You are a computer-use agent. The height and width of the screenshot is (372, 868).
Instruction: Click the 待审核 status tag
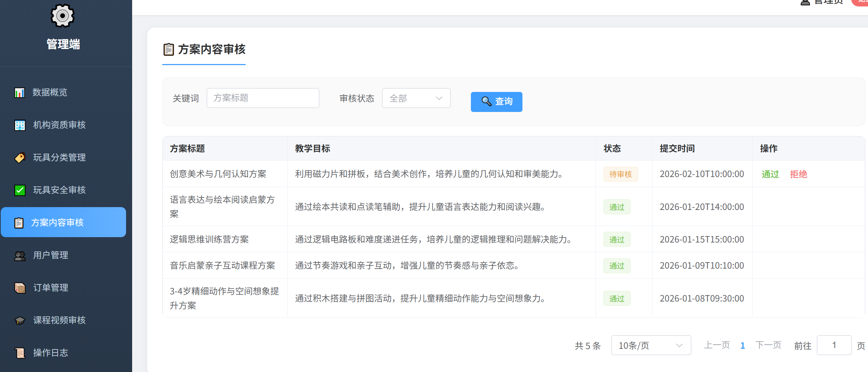click(x=621, y=174)
